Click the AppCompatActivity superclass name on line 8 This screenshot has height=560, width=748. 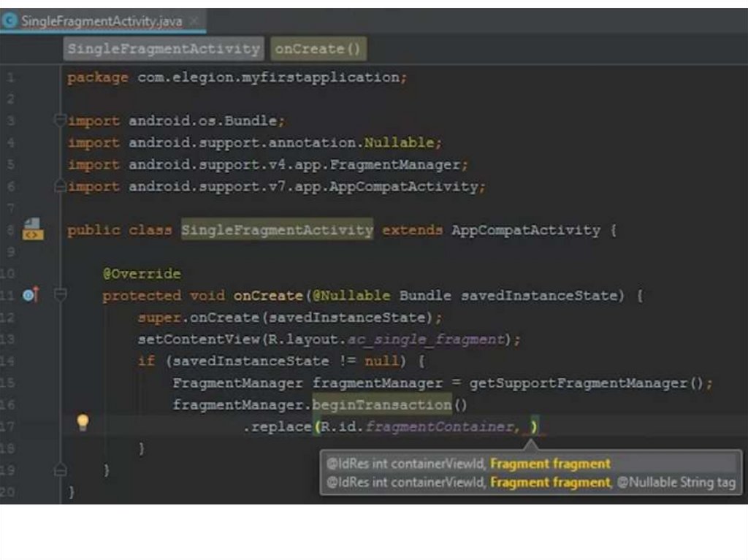pyautogui.click(x=525, y=230)
